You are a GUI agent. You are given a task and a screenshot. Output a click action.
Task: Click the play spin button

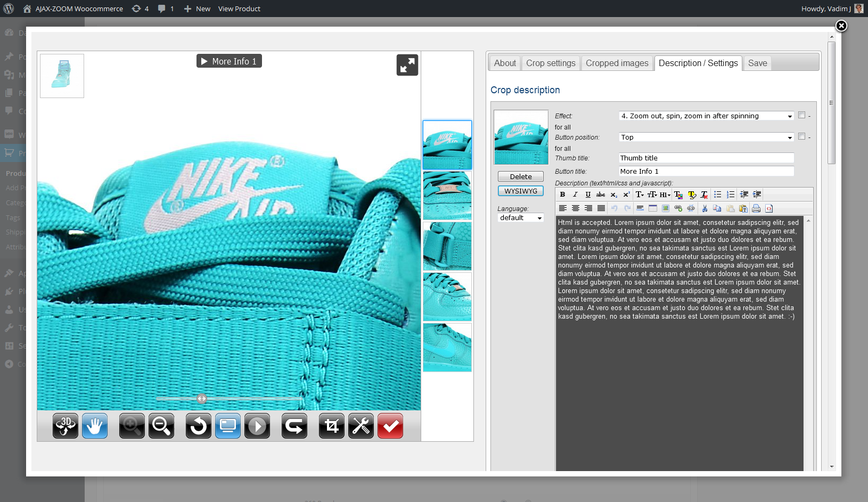pyautogui.click(x=257, y=426)
